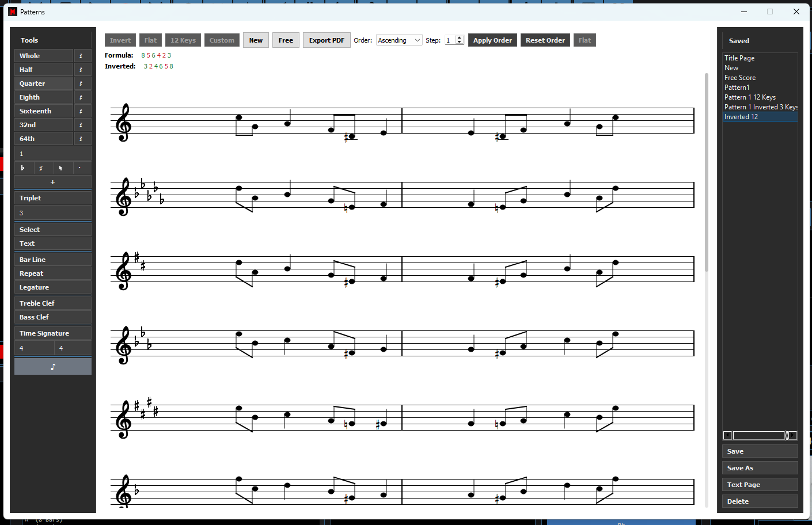Click the rest icon beside Sixteenth
812x525 pixels.
tap(81, 111)
